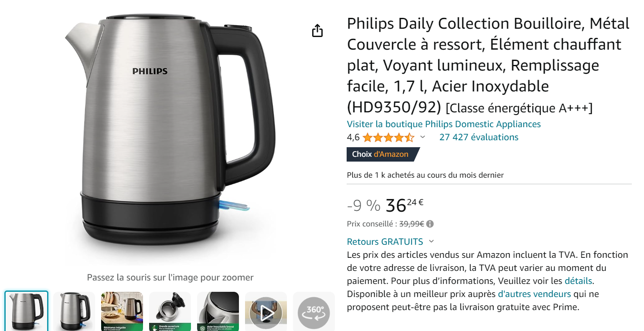
Task: View offers from d'autres vendeurs
Action: [x=534, y=294]
